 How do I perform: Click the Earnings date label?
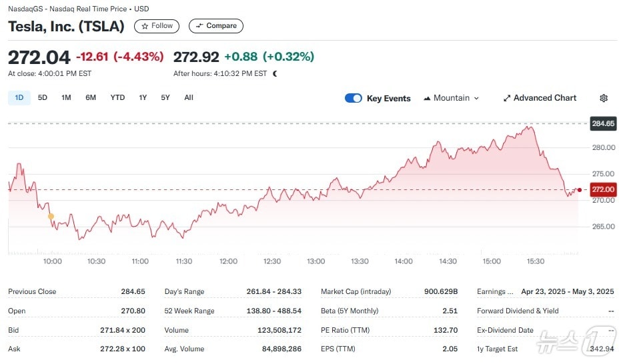pyautogui.click(x=495, y=291)
